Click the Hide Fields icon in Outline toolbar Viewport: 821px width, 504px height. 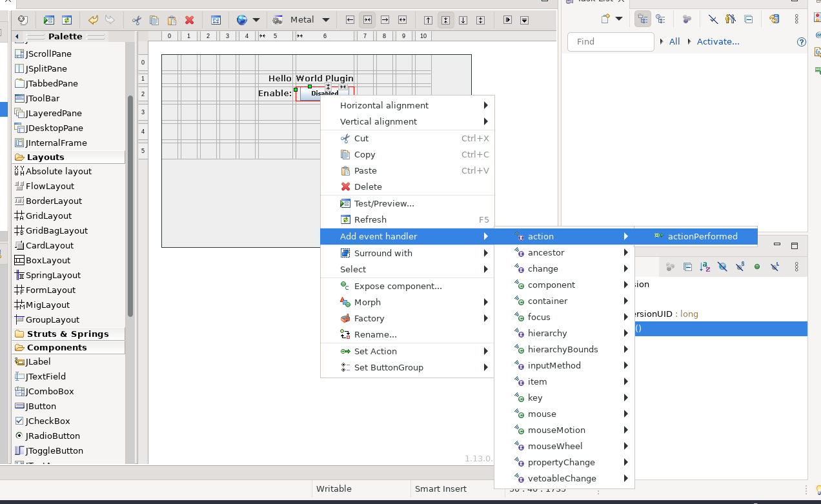click(x=722, y=267)
